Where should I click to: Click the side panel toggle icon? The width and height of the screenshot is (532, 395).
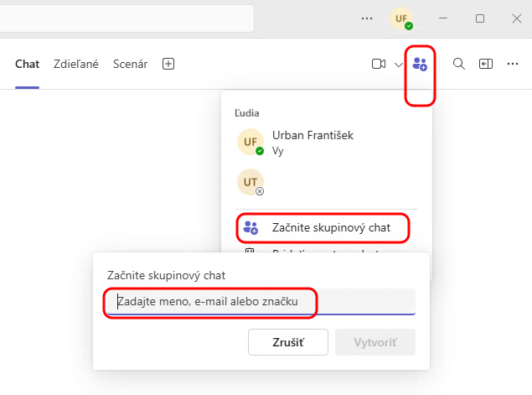tap(485, 64)
